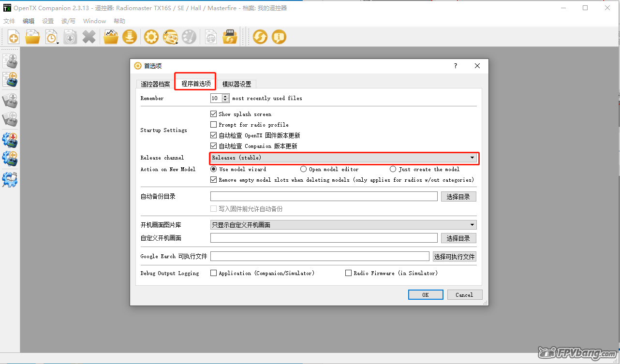Click sidebar read firmware gear icon
This screenshot has width=620, height=364.
(x=10, y=159)
